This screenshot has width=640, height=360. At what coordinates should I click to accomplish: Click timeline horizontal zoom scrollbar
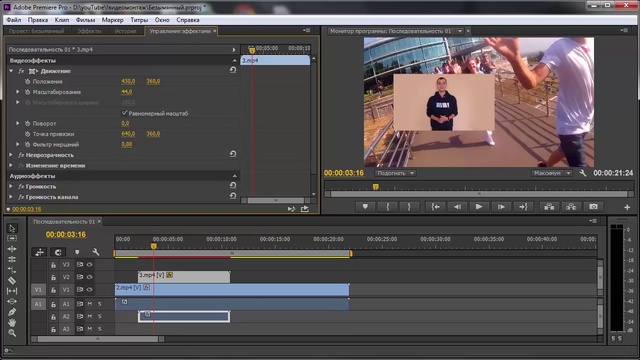[x=98, y=339]
